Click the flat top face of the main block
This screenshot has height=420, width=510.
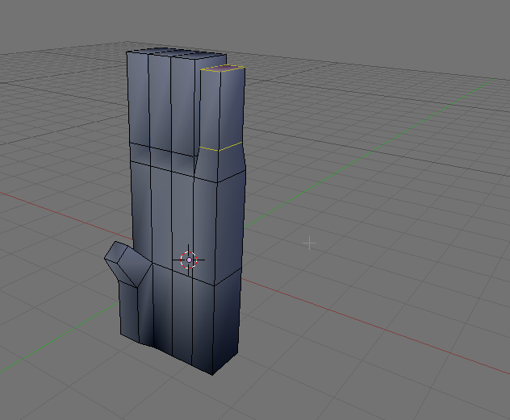click(176, 53)
